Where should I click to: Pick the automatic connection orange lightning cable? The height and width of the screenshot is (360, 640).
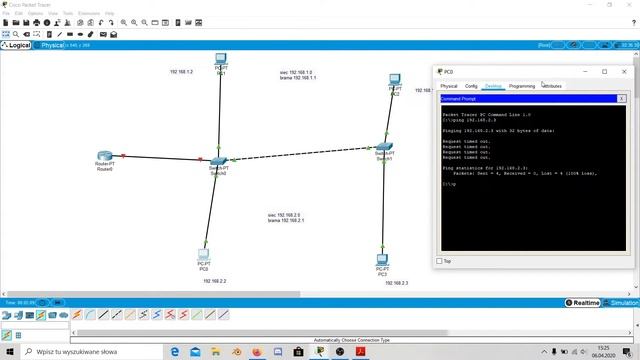pos(77,315)
